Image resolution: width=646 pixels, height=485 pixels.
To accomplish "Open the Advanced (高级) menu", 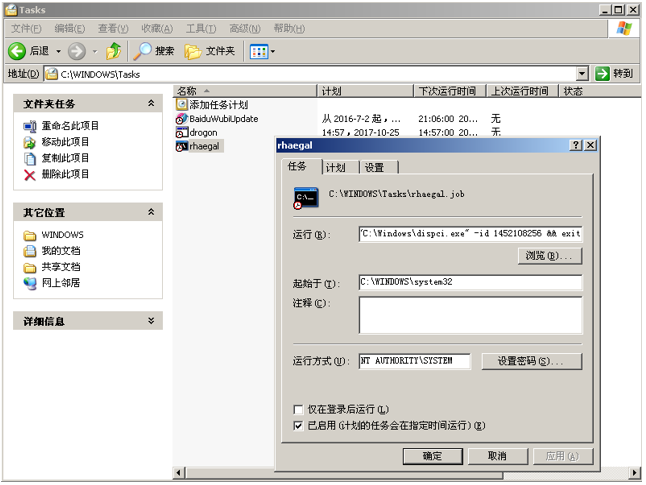I will (245, 28).
